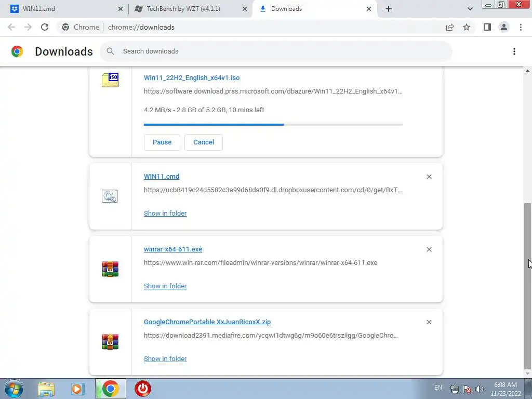
Task: Open the Windows Start button
Action: 14,389
